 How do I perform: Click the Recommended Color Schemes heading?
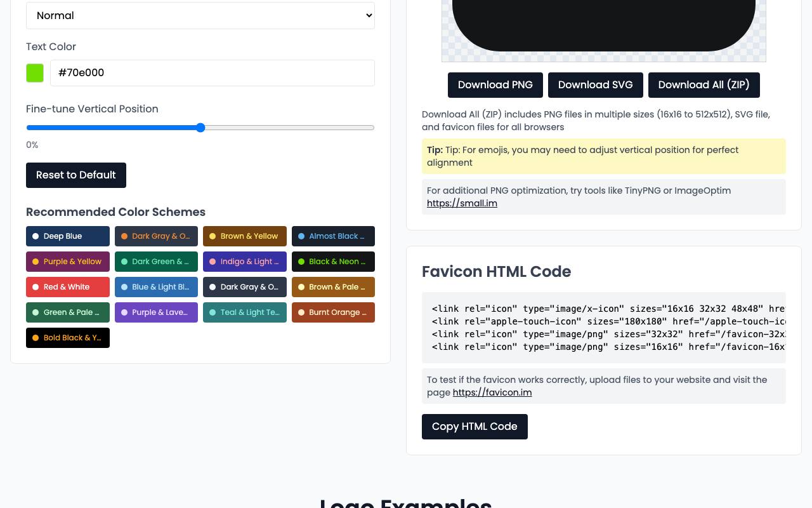[x=115, y=212]
